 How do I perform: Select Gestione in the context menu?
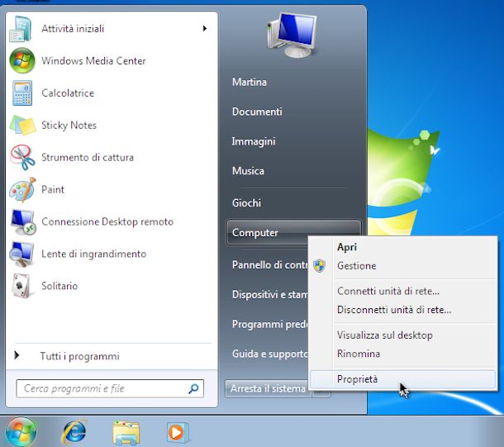click(x=403, y=266)
